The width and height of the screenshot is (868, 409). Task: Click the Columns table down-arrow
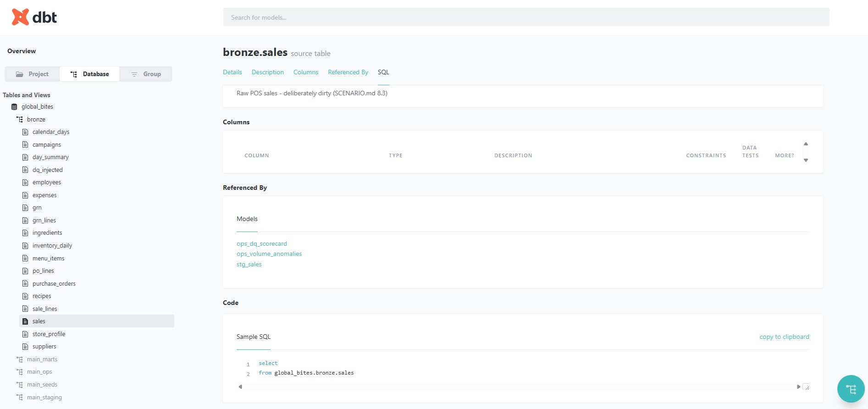pos(806,160)
